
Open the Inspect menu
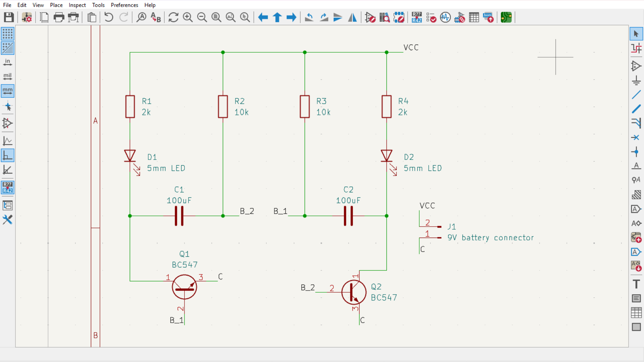click(x=77, y=5)
